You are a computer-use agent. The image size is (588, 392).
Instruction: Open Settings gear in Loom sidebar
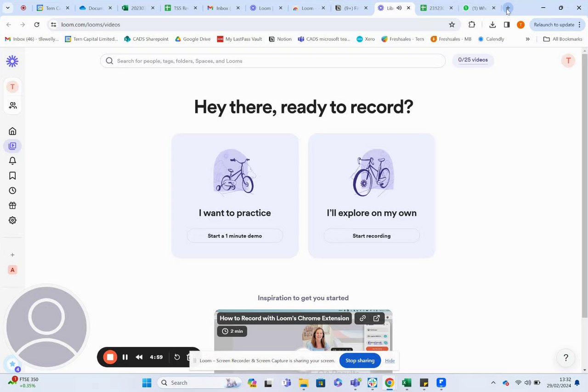[12, 220]
